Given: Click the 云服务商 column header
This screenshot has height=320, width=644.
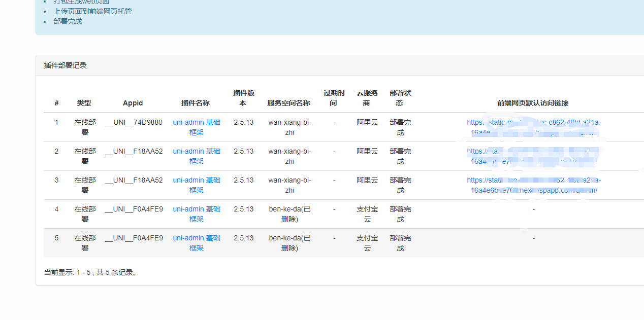Looking at the screenshot, I should (x=367, y=98).
